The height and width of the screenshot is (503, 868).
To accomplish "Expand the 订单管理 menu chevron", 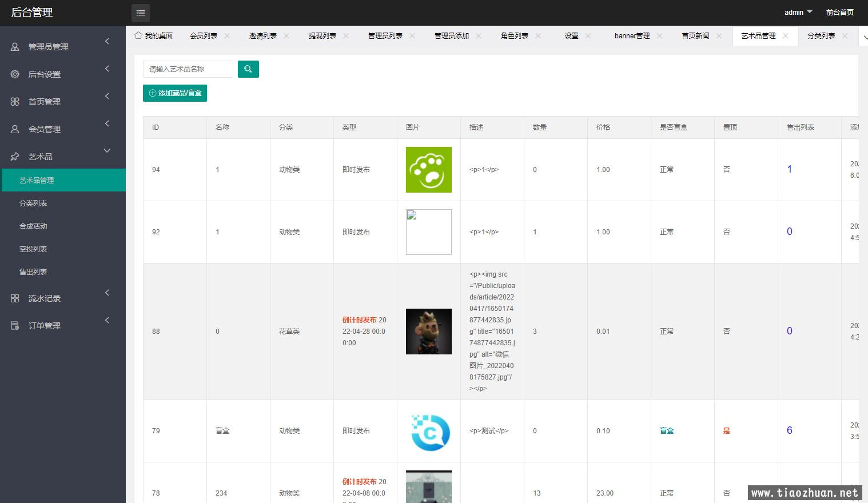I will pyautogui.click(x=107, y=320).
